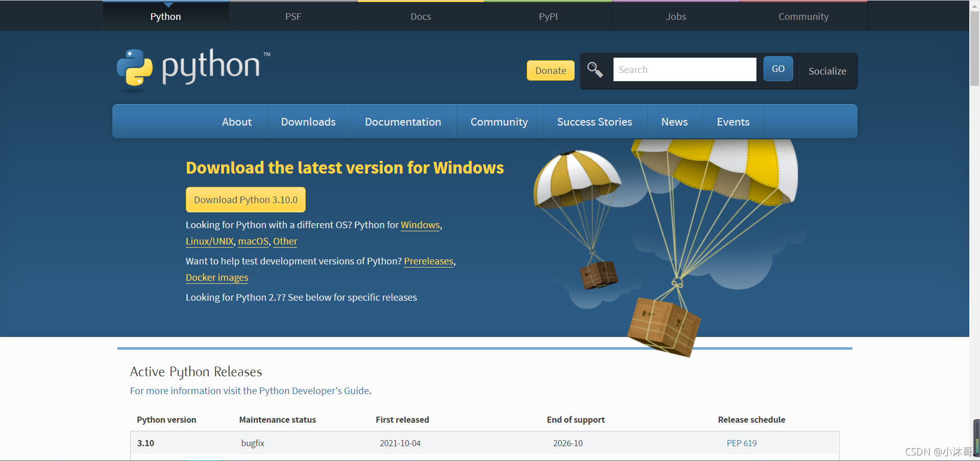
Task: Open the Socialize menu
Action: [827, 71]
